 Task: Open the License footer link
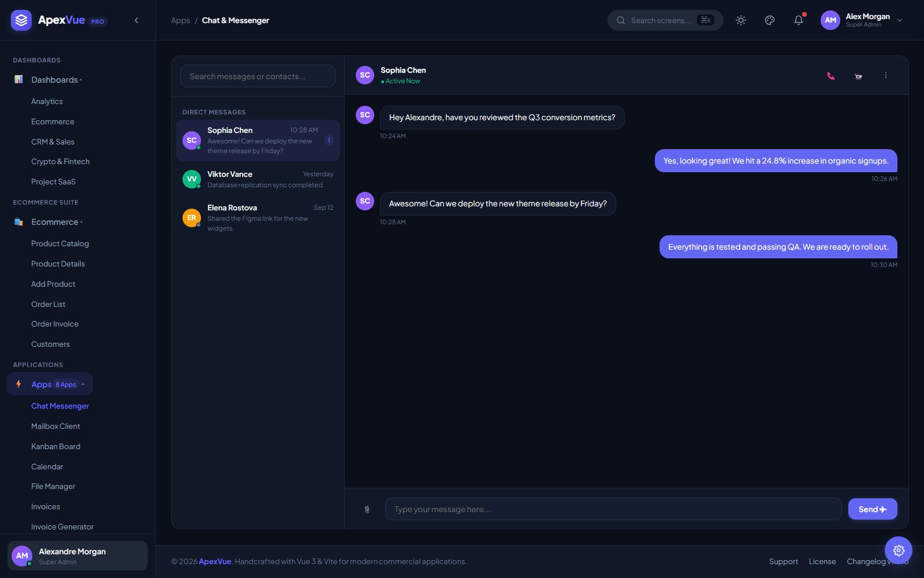(822, 561)
